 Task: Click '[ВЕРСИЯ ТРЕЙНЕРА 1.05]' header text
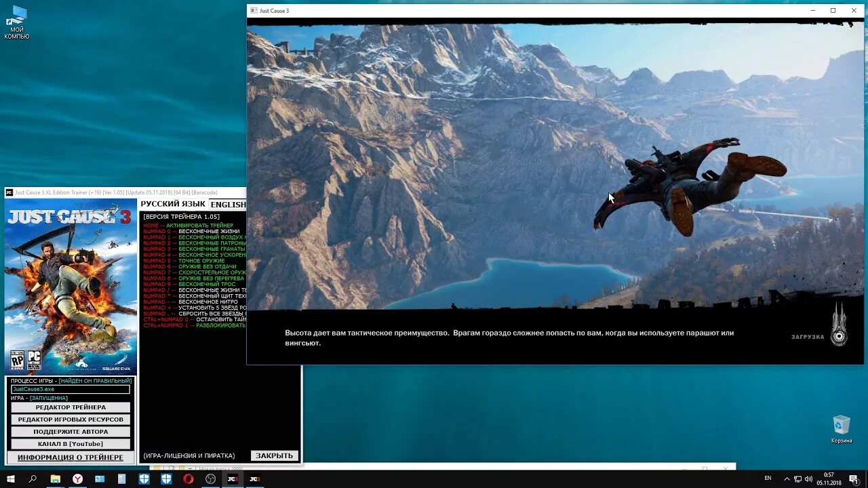(x=181, y=217)
